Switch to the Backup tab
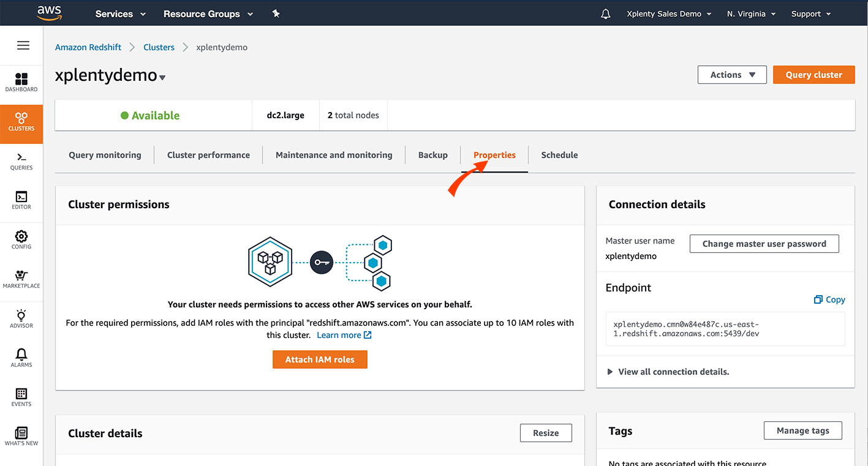This screenshot has width=868, height=466. (432, 155)
